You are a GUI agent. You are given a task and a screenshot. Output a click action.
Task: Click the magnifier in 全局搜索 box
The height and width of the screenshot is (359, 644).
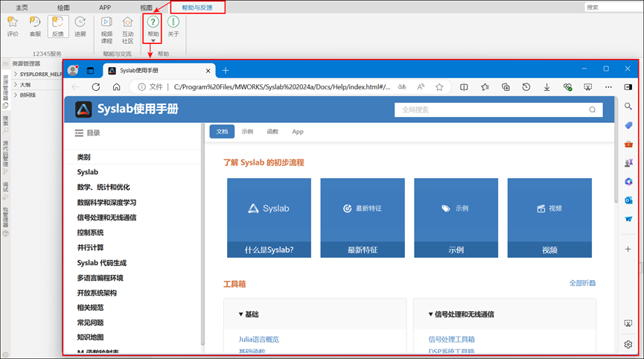coord(592,109)
